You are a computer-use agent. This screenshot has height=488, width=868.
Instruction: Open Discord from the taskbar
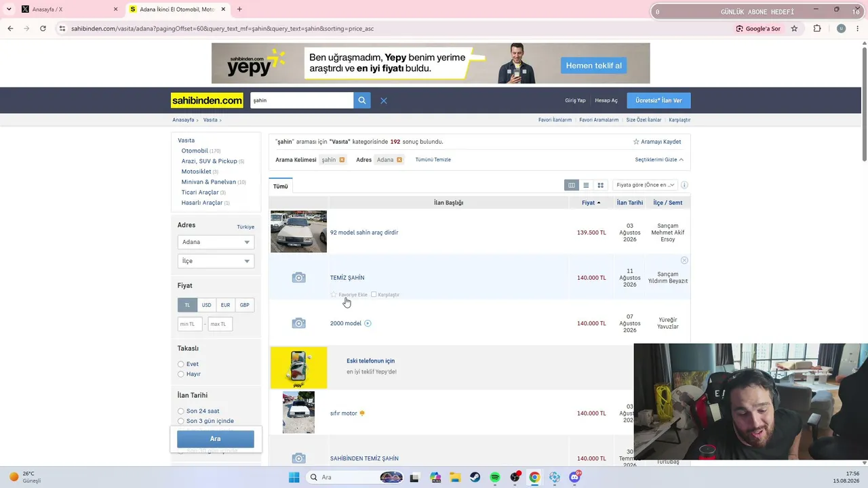pyautogui.click(x=575, y=477)
